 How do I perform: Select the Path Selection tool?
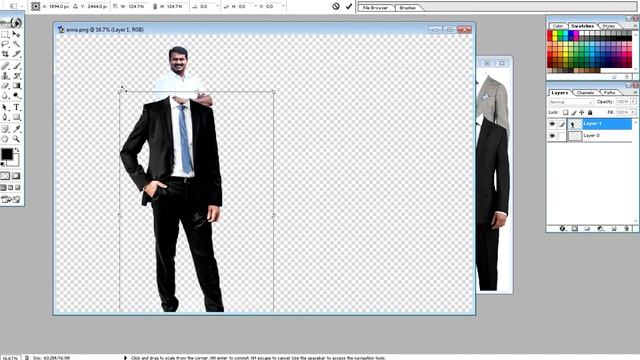point(5,107)
